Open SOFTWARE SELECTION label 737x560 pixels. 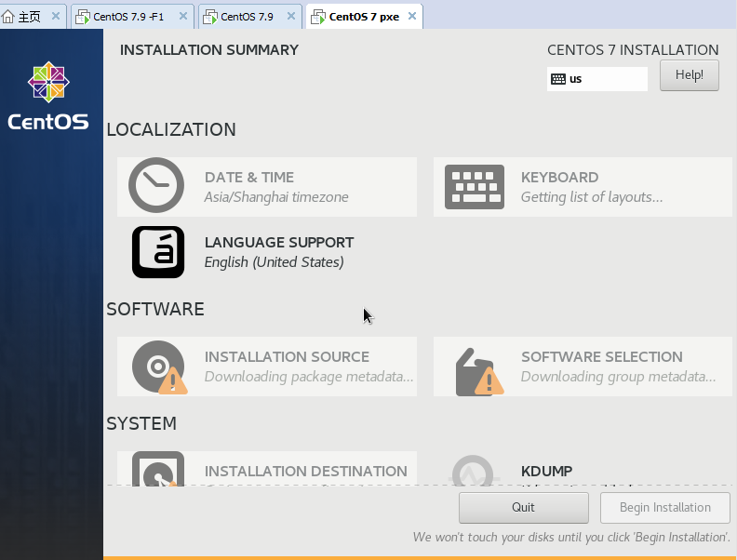click(x=602, y=357)
